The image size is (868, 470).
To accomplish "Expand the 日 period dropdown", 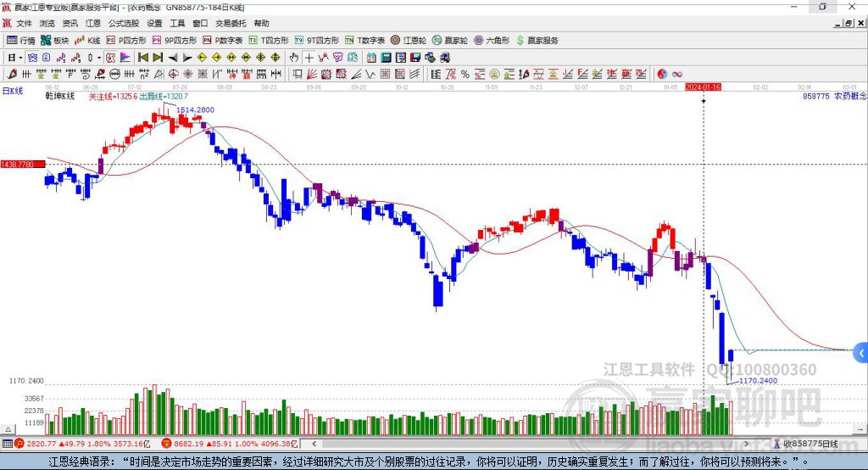I will tap(20, 58).
